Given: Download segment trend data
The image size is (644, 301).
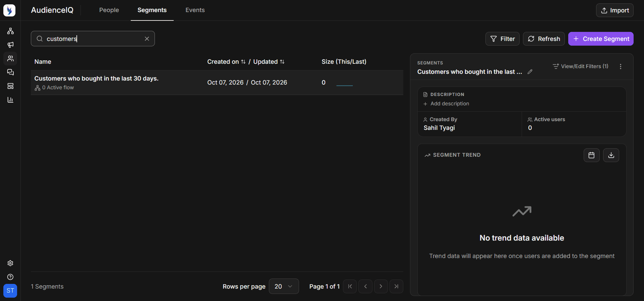Looking at the screenshot, I should [x=611, y=155].
